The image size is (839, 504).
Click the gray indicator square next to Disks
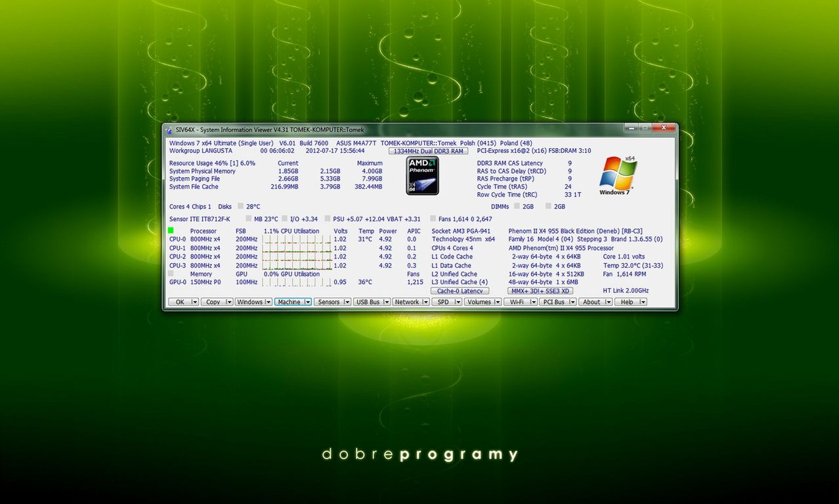click(240, 206)
